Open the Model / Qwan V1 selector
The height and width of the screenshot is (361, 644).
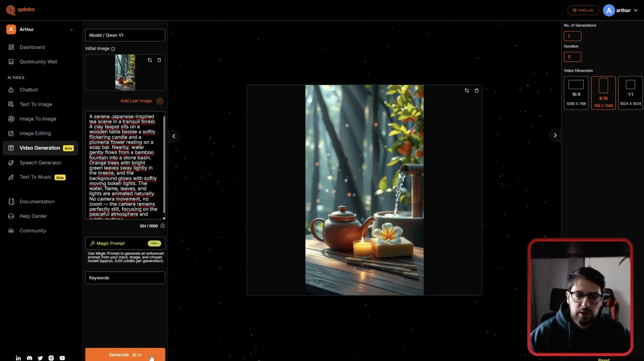click(x=125, y=35)
